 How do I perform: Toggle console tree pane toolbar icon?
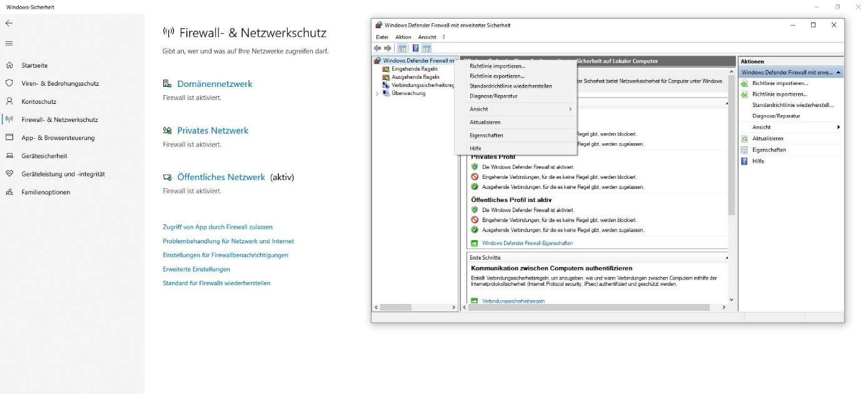pos(402,48)
